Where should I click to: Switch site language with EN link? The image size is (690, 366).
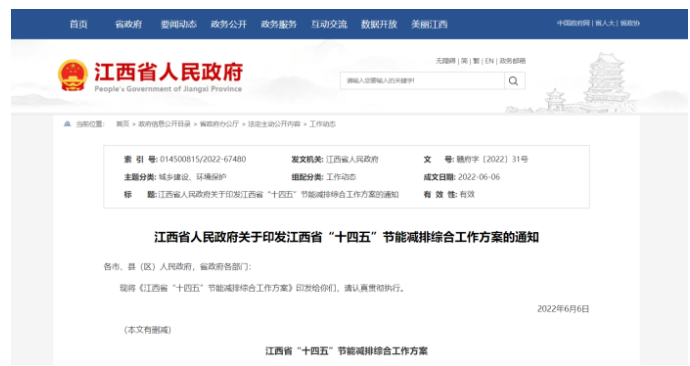[x=489, y=61]
